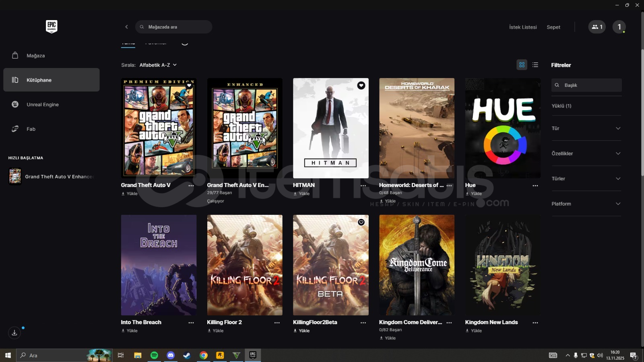644x362 pixels.
Task: Launch Grand Theft Auto V Enhanced quick-launch entry
Action: click(x=52, y=176)
